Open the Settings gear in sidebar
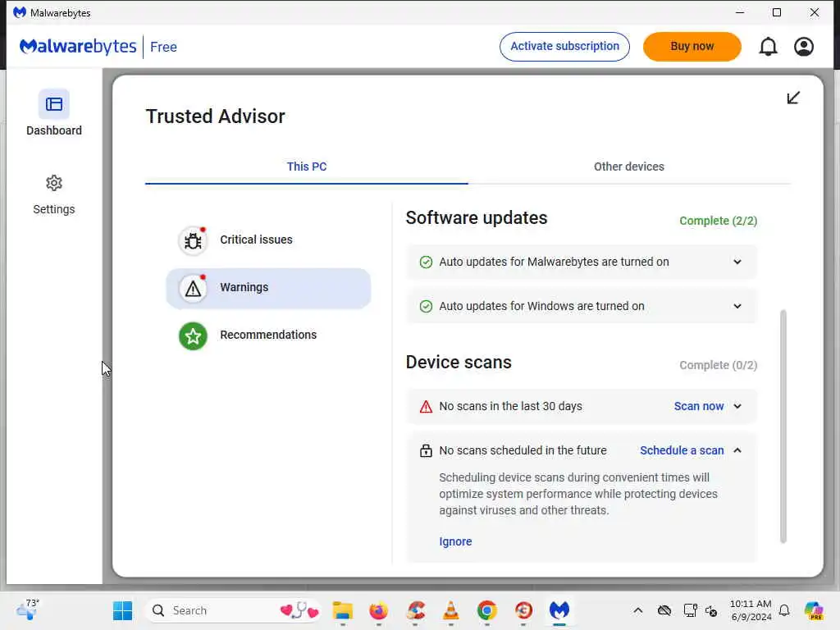Screen dimensions: 840x630 pos(53,183)
